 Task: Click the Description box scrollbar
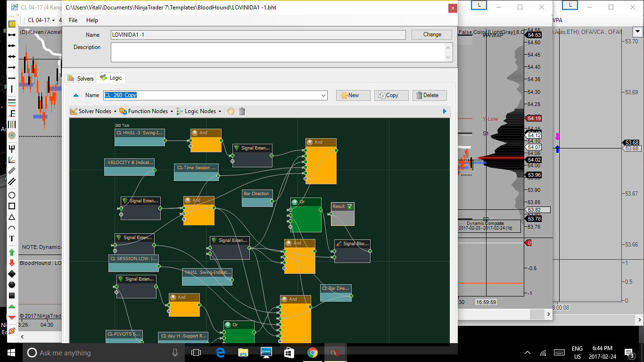coord(448,52)
